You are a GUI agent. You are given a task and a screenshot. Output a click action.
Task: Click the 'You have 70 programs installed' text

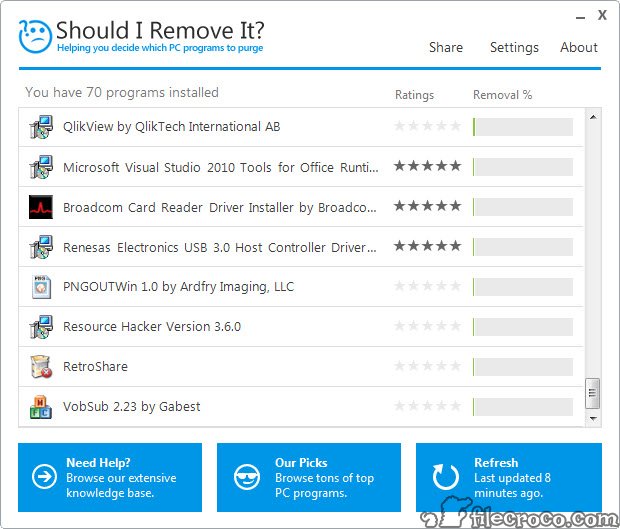click(122, 93)
